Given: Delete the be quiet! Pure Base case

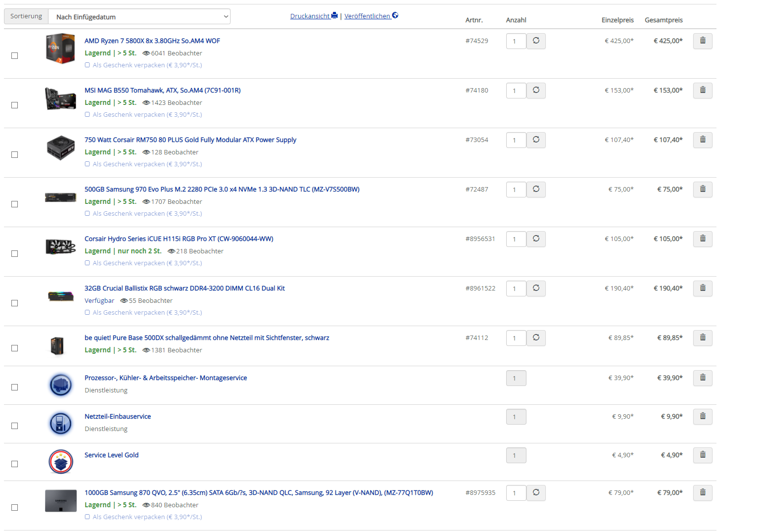Looking at the screenshot, I should coord(703,338).
